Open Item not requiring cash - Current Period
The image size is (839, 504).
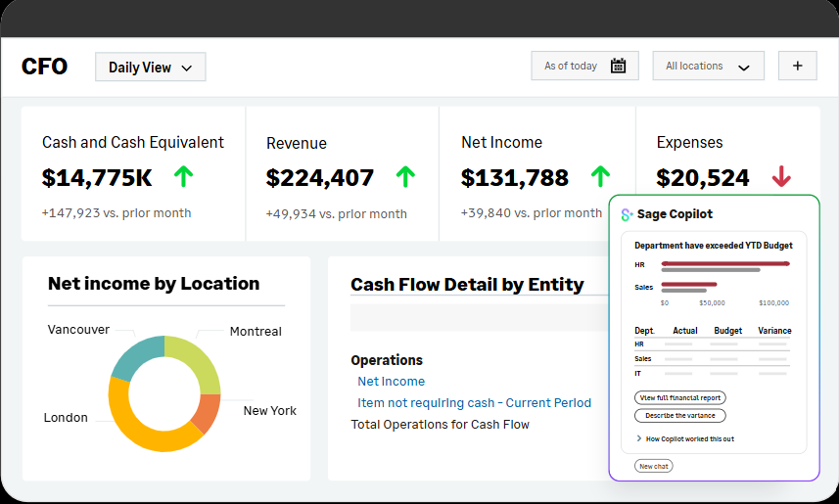(474, 403)
